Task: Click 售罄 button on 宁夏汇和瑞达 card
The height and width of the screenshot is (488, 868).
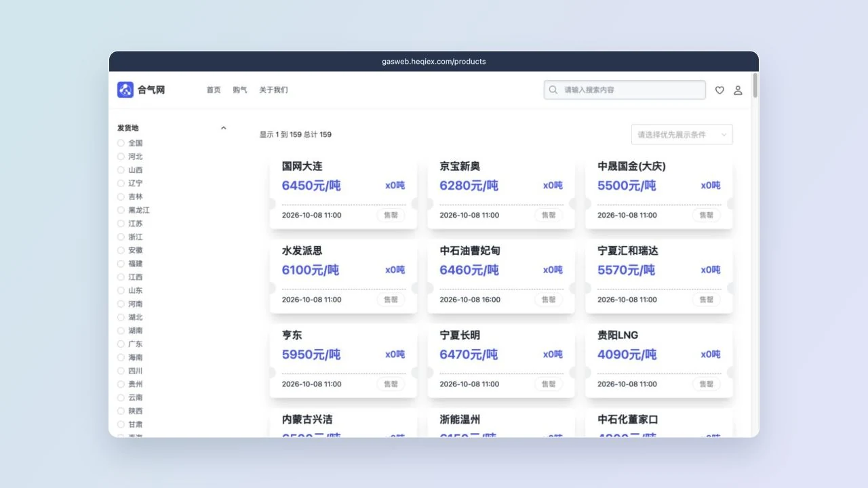Action: click(x=707, y=300)
